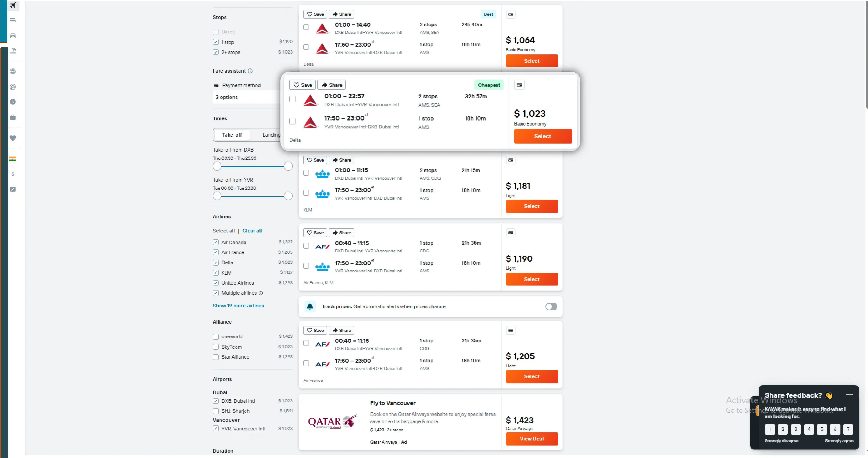Check the oneworld alliance filter
Image resolution: width=868 pixels, height=458 pixels.
(216, 336)
